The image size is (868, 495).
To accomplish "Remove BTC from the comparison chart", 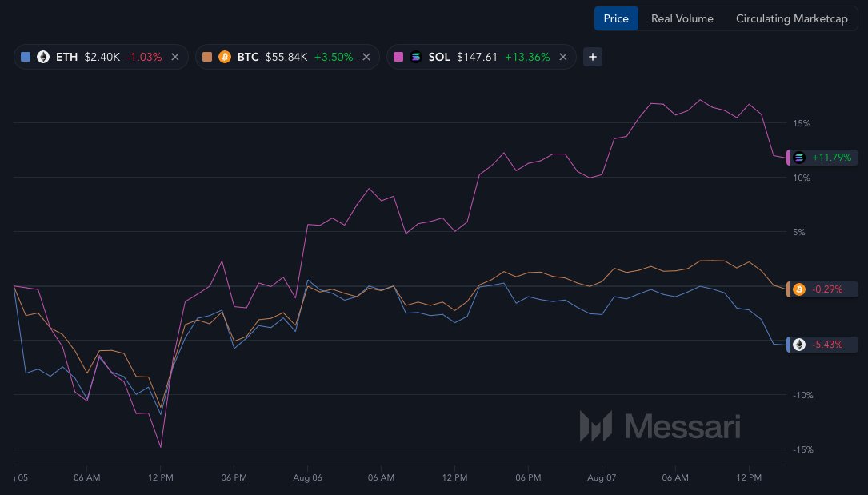I will [366, 57].
